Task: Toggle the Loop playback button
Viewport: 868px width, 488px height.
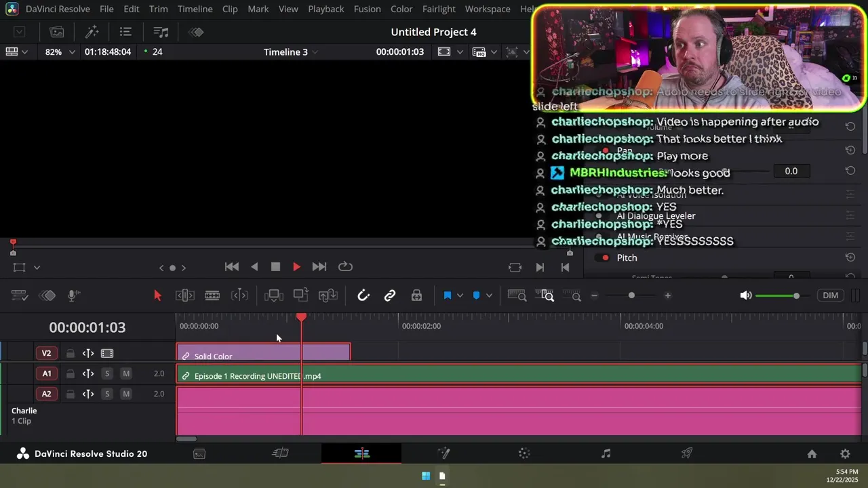Action: [345, 267]
